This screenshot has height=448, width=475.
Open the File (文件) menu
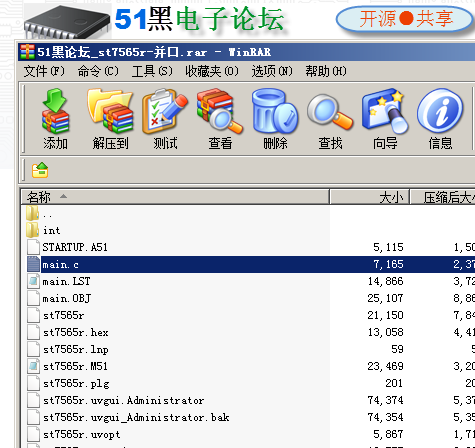(x=44, y=71)
